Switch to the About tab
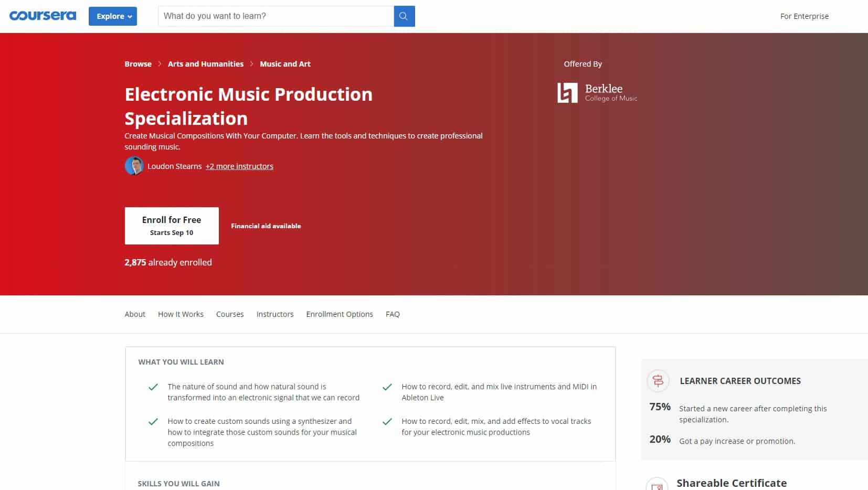This screenshot has height=490, width=868. pos(135,314)
